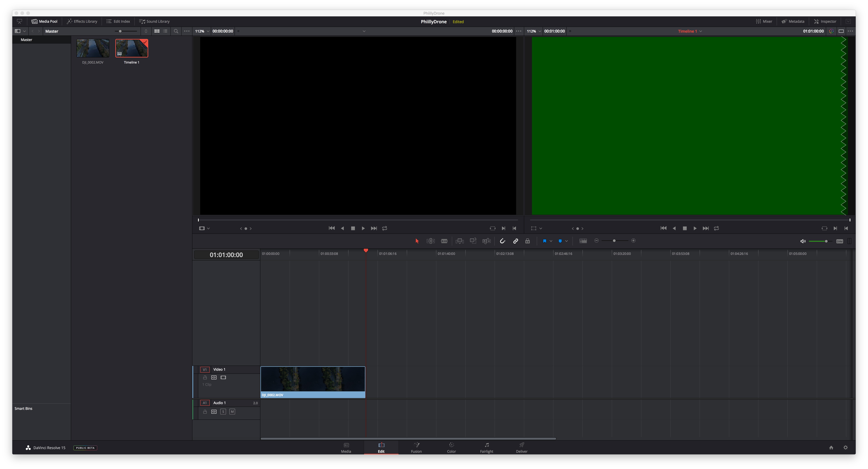Open Project Settings gear icon
Image resolution: width=868 pixels, height=469 pixels.
click(845, 447)
